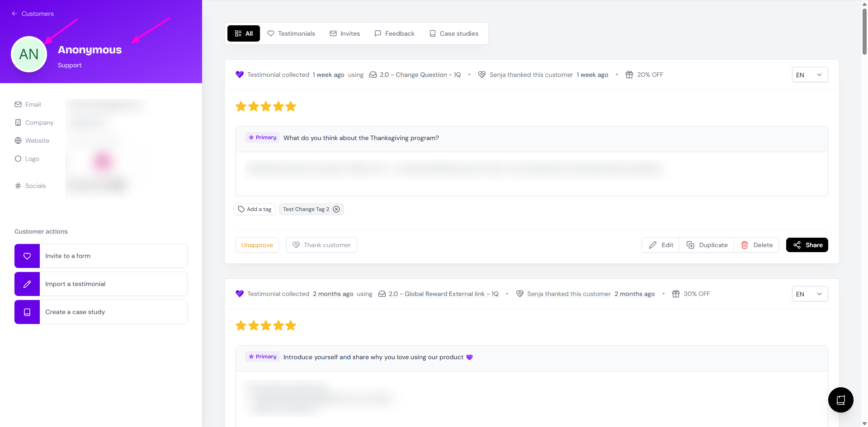Remove the Test Change Tag 2 tag
The width and height of the screenshot is (868, 427).
pos(336,209)
